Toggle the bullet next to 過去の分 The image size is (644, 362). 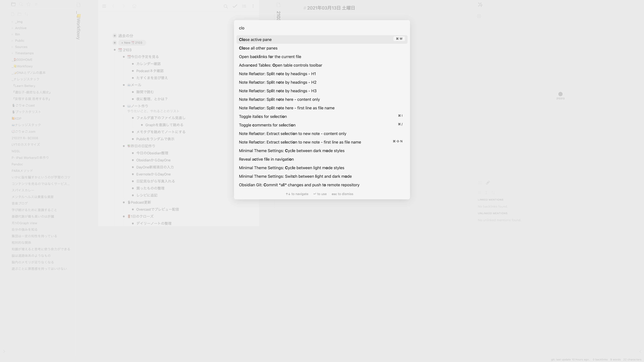coord(115,36)
